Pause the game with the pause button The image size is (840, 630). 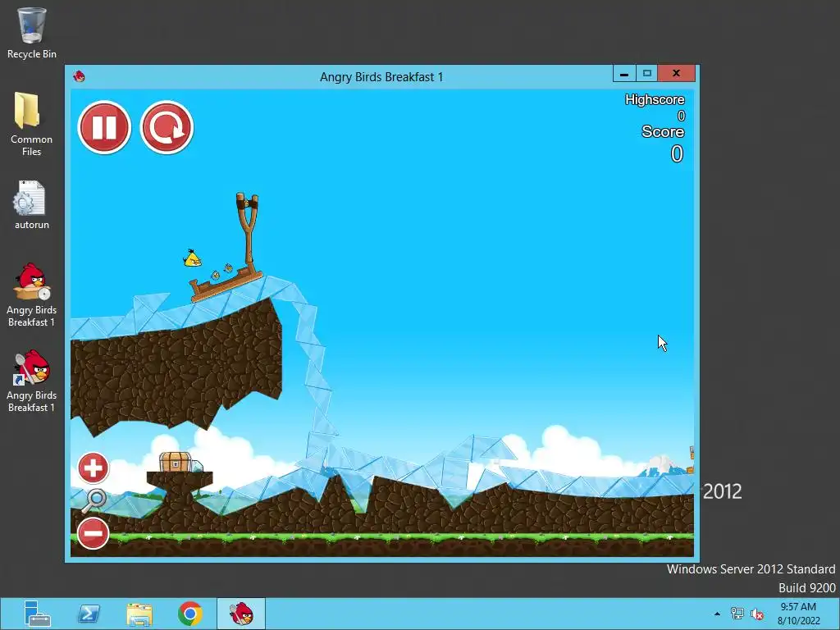tap(104, 127)
